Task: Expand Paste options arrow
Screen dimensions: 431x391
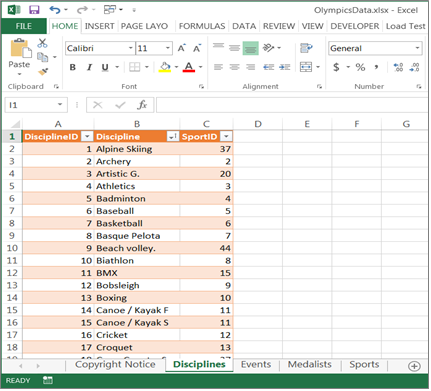Action: click(19, 74)
